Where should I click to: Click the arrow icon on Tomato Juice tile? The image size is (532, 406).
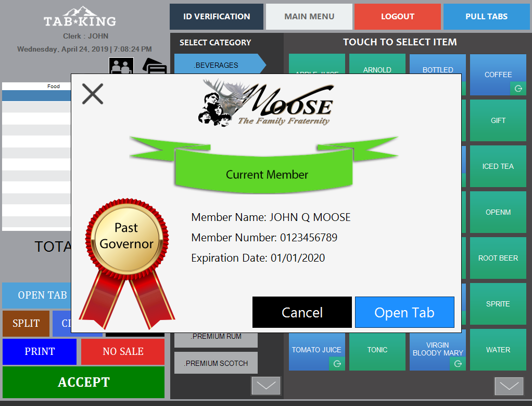pos(337,364)
